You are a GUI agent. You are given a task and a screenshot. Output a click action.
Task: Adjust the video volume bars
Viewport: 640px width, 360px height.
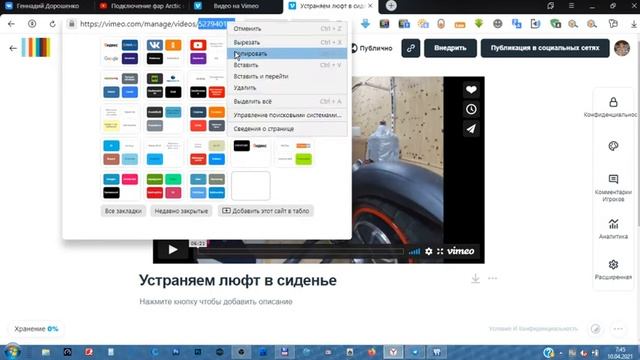pyautogui.click(x=414, y=251)
